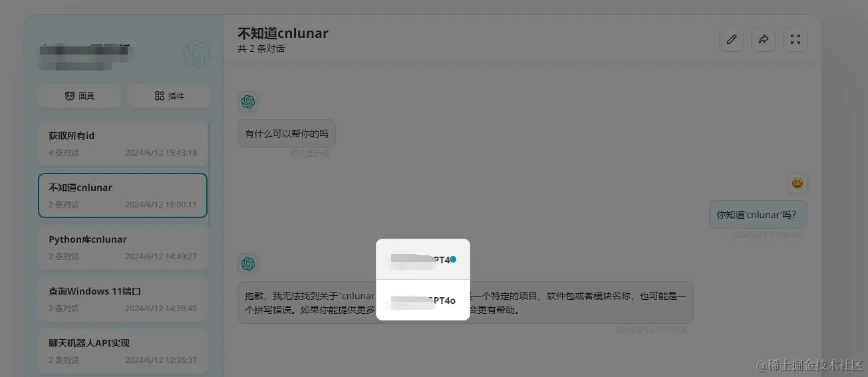
Task: Click the ChatGPT logo in the sidebar header
Action: tap(197, 53)
